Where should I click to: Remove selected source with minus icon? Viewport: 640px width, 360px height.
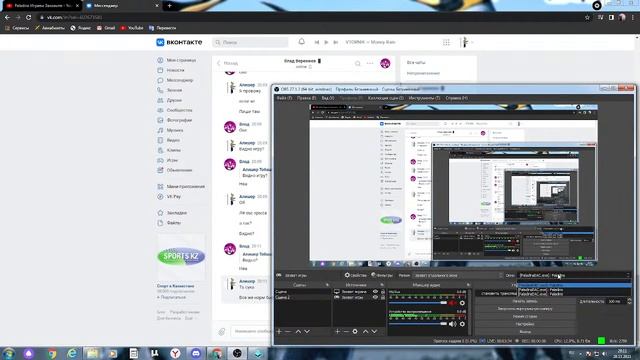pos(346,331)
